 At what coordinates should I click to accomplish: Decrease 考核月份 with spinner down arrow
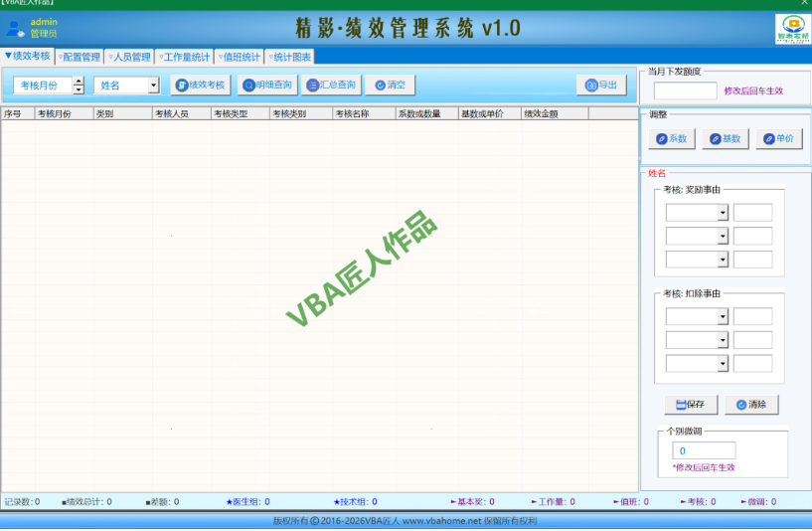[x=79, y=89]
